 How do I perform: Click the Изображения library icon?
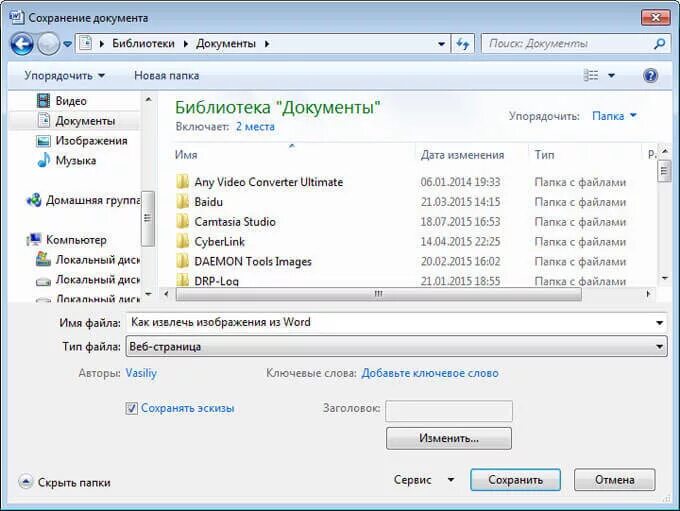(43, 141)
